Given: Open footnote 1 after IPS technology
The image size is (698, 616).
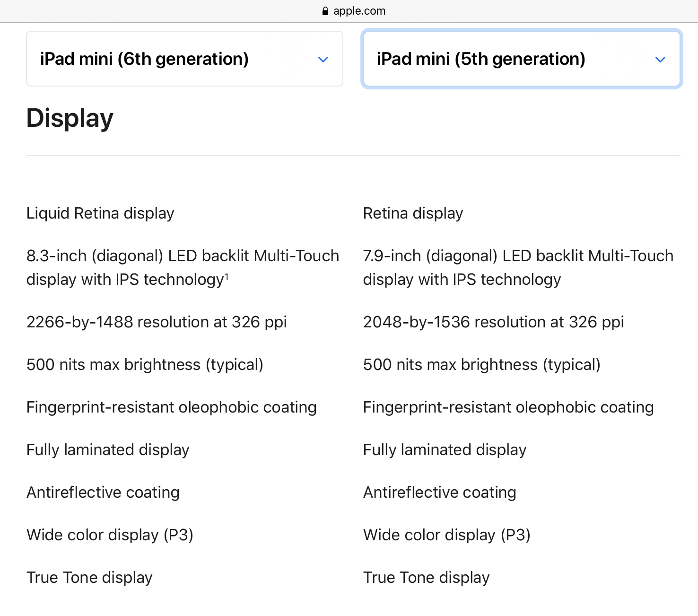Looking at the screenshot, I should (227, 276).
